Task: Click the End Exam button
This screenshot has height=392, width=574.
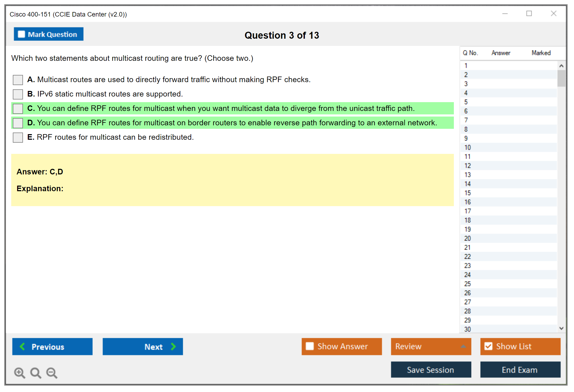Action: click(x=520, y=370)
